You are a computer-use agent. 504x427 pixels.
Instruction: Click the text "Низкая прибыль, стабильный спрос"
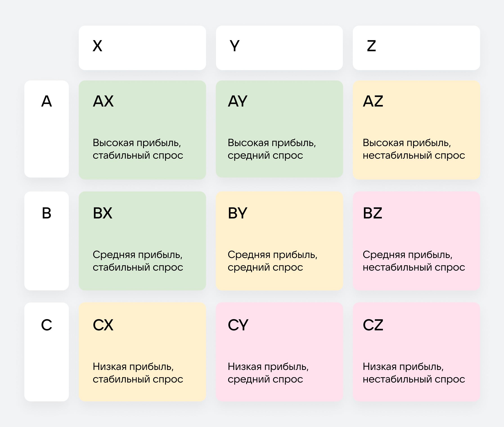(x=138, y=373)
